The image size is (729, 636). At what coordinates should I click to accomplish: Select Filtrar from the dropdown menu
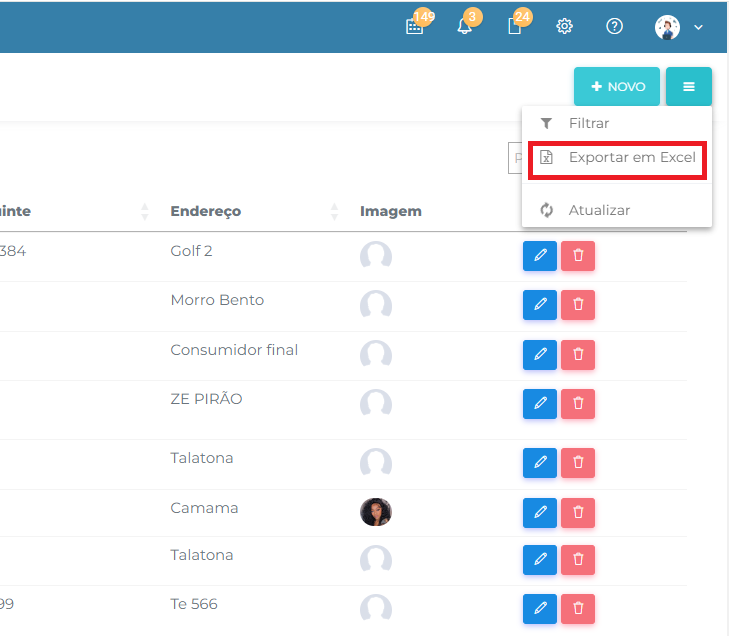pos(589,124)
